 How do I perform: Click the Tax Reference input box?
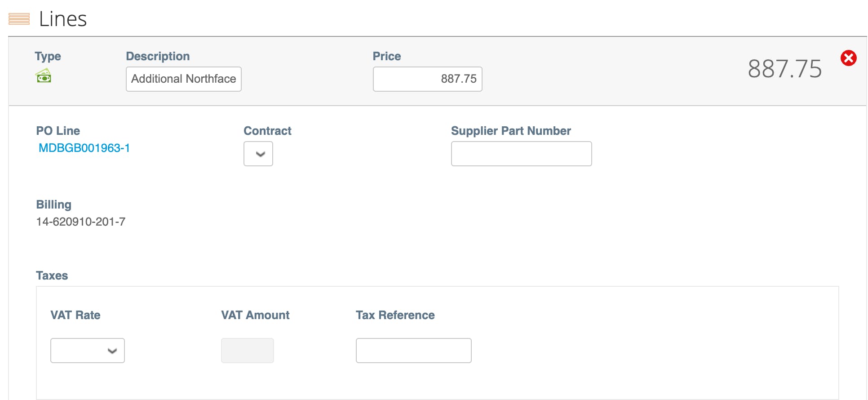[413, 351]
